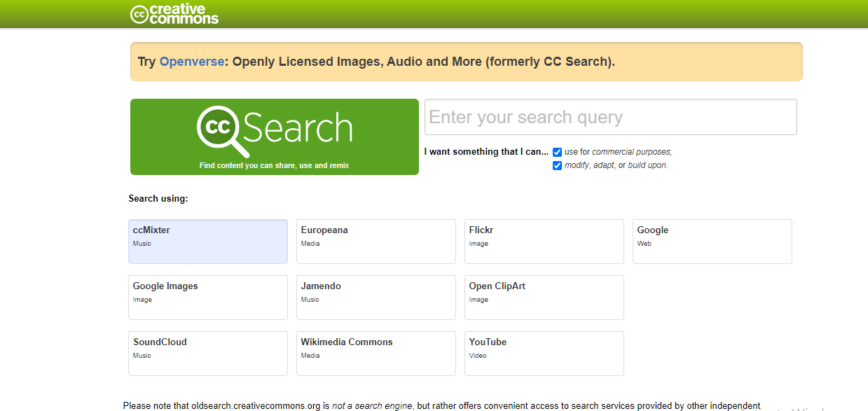Select Europeana Media search source
The width and height of the screenshot is (868, 411).
(x=376, y=242)
